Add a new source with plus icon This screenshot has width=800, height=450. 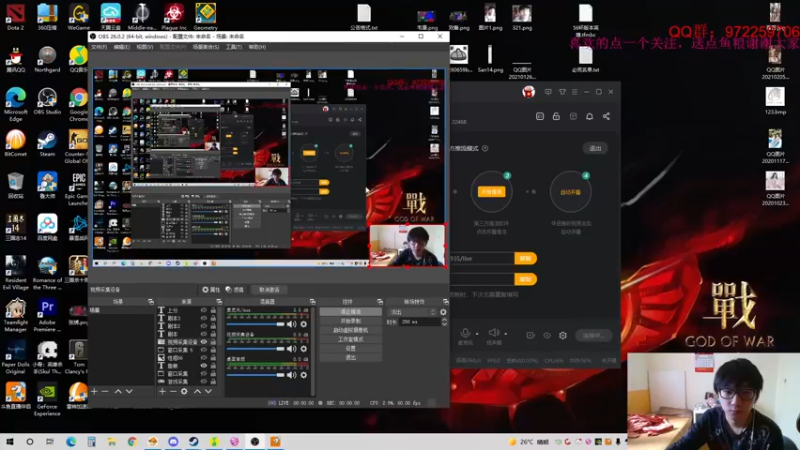[162, 391]
